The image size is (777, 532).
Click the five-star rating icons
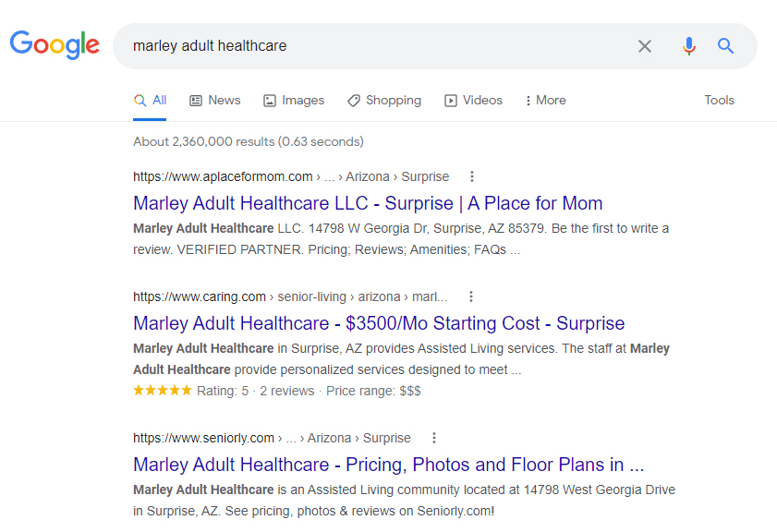pyautogui.click(x=163, y=391)
